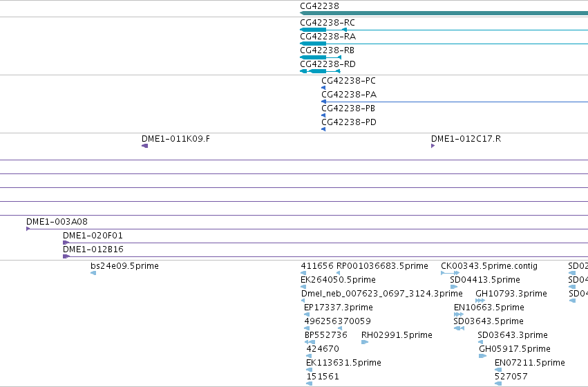Viewport: 588px width, 387px height.
Task: Open the SD04413.5prime EST label
Action: [x=485, y=280]
